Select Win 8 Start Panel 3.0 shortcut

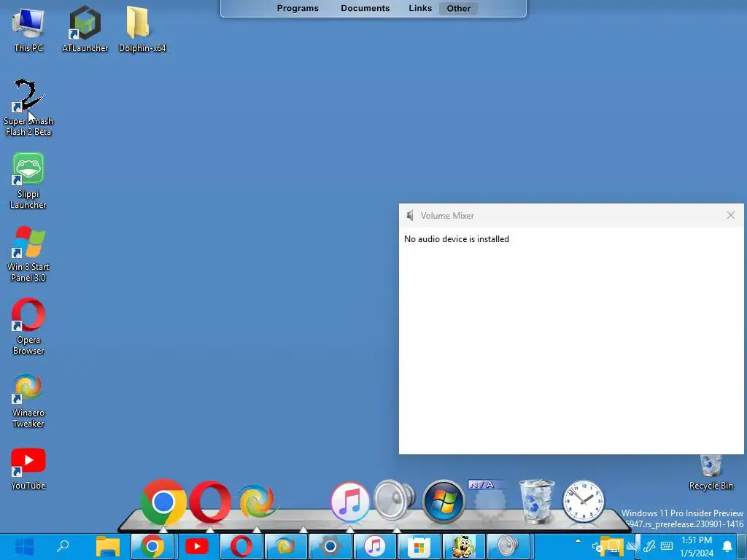(28, 254)
